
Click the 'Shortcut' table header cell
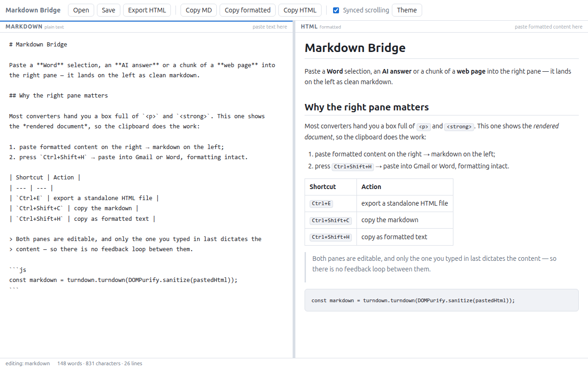331,187
